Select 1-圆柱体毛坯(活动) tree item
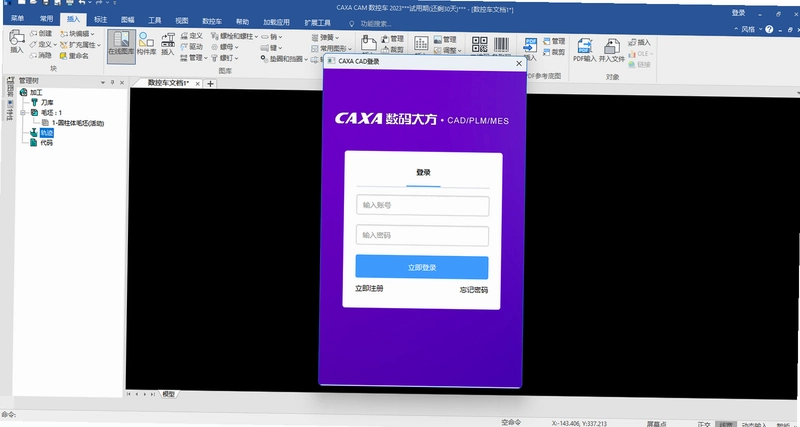Screen dimensions: 800x427 78,123
